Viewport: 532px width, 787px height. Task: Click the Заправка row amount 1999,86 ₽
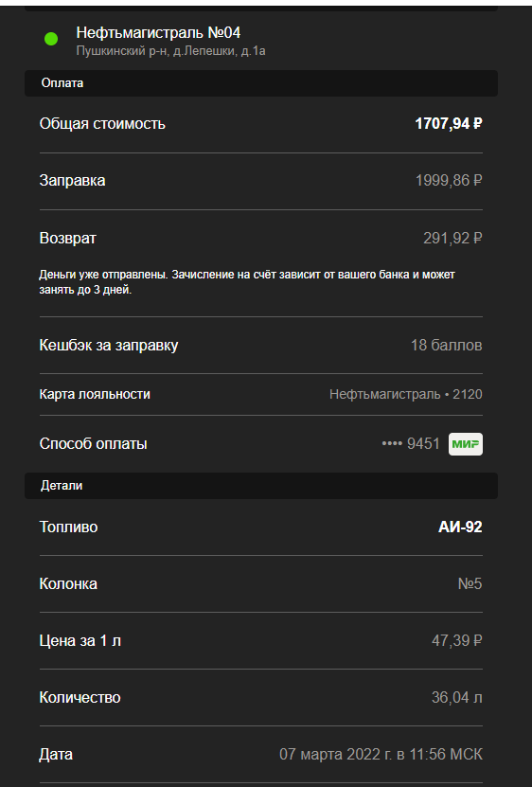tap(449, 180)
